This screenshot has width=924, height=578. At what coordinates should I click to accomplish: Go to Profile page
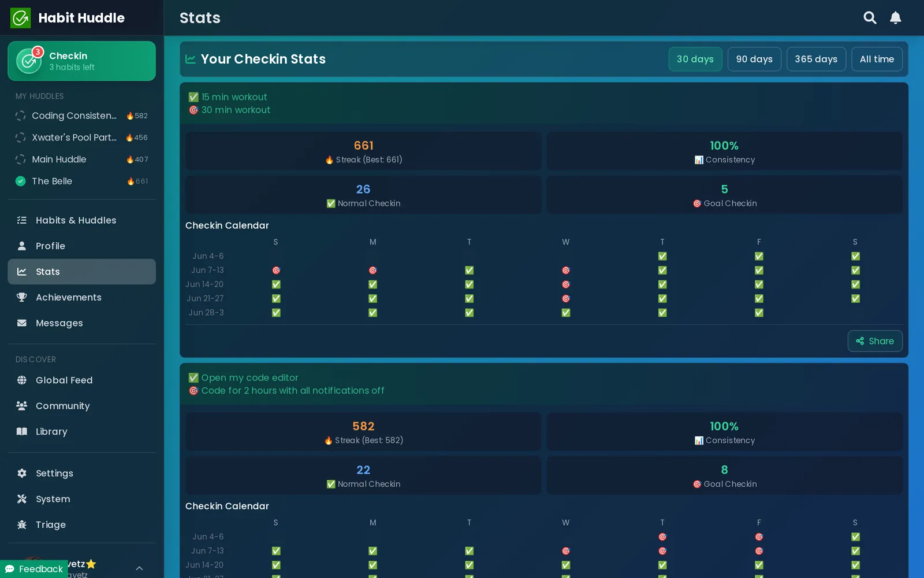pyautogui.click(x=81, y=246)
